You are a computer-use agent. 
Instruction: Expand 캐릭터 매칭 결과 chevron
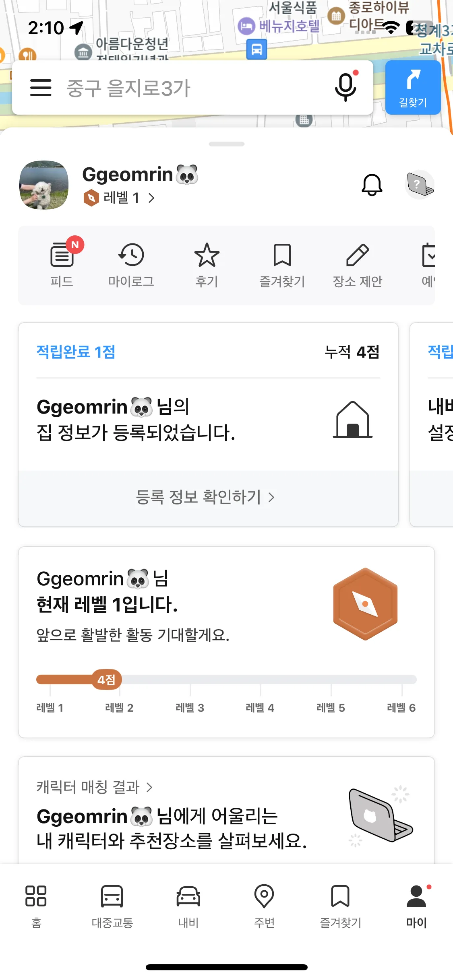click(x=149, y=787)
